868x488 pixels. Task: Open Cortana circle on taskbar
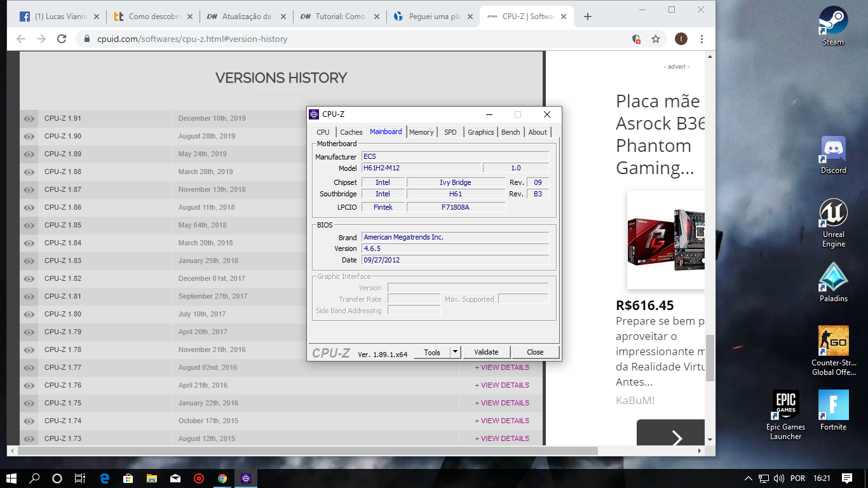[57, 478]
